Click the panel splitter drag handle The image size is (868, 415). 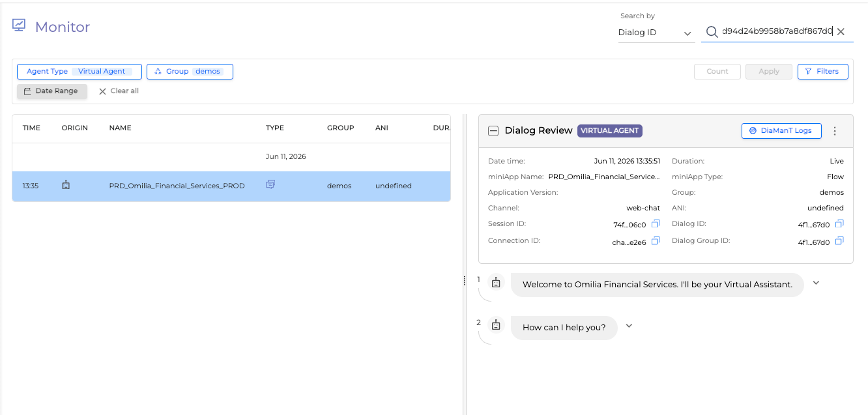[x=465, y=280]
